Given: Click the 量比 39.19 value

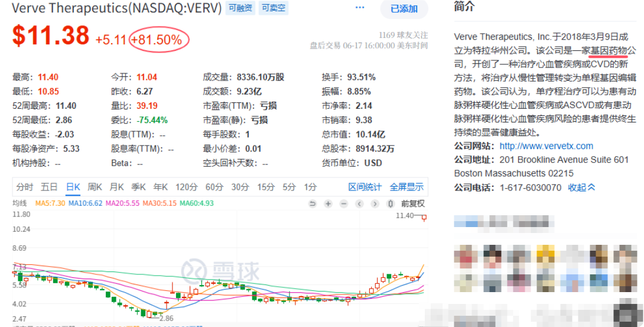Looking at the screenshot, I should pos(147,106).
